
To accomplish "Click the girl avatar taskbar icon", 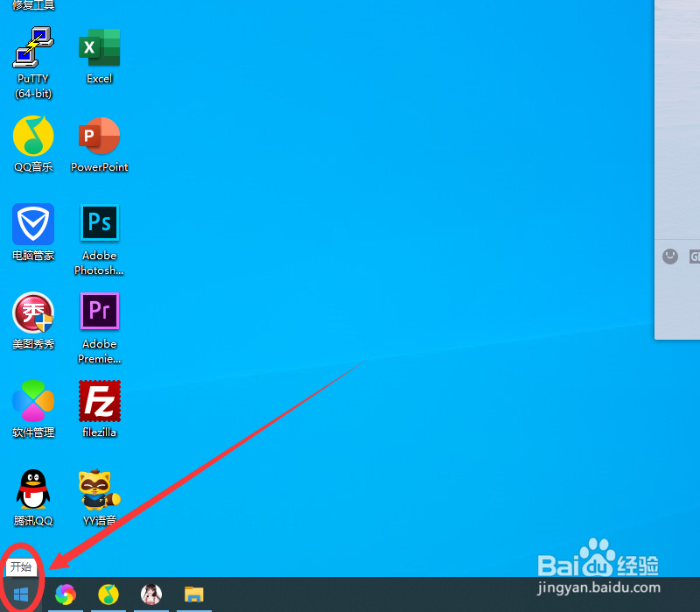I will click(x=150, y=594).
